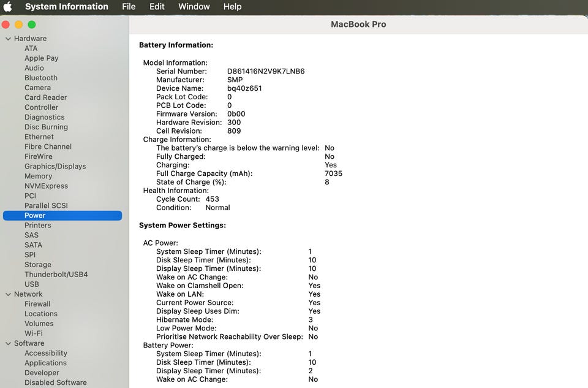Open the File menu
Image resolution: width=588 pixels, height=388 pixels.
[x=129, y=6]
